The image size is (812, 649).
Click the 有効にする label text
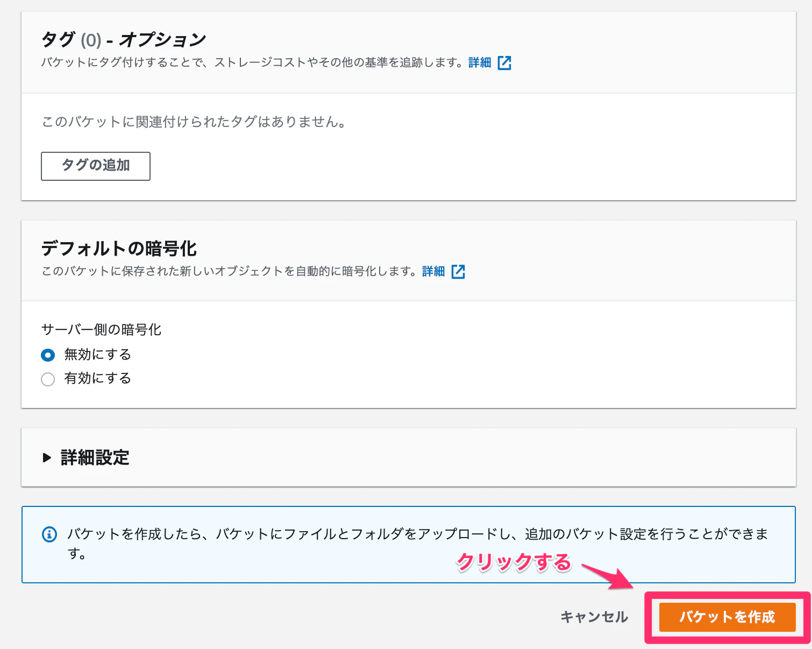(x=98, y=378)
